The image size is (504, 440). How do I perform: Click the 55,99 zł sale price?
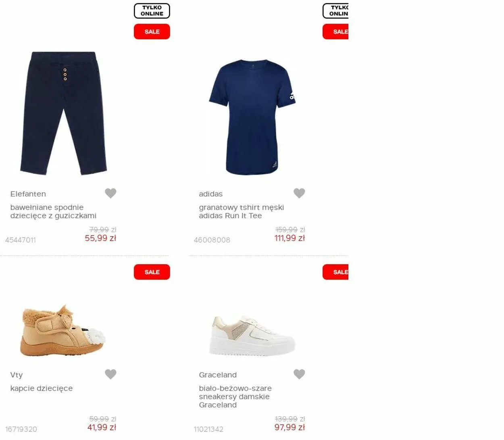[x=100, y=238]
